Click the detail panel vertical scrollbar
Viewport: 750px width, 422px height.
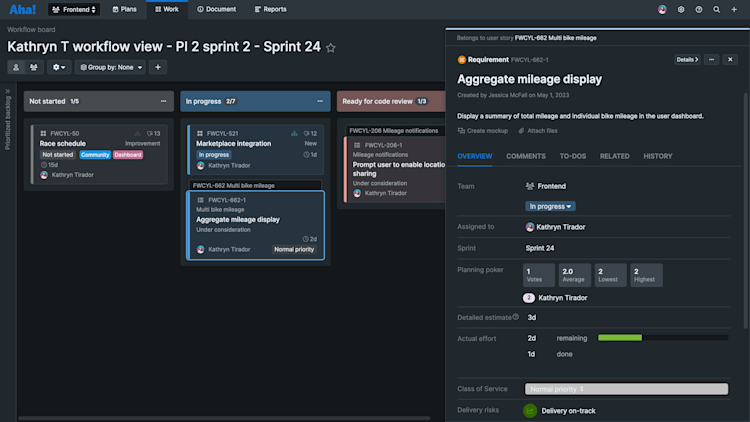746,211
